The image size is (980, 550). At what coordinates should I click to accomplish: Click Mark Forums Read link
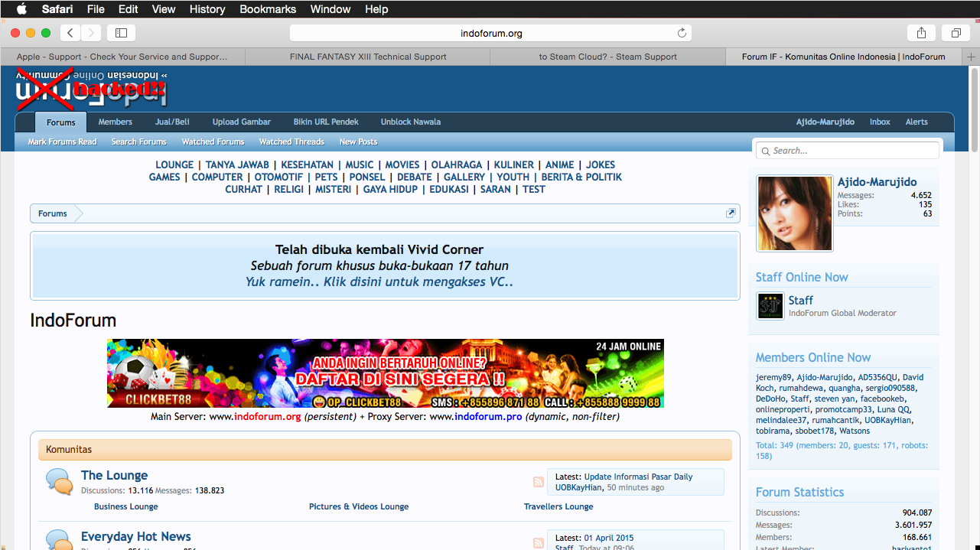pos(63,142)
